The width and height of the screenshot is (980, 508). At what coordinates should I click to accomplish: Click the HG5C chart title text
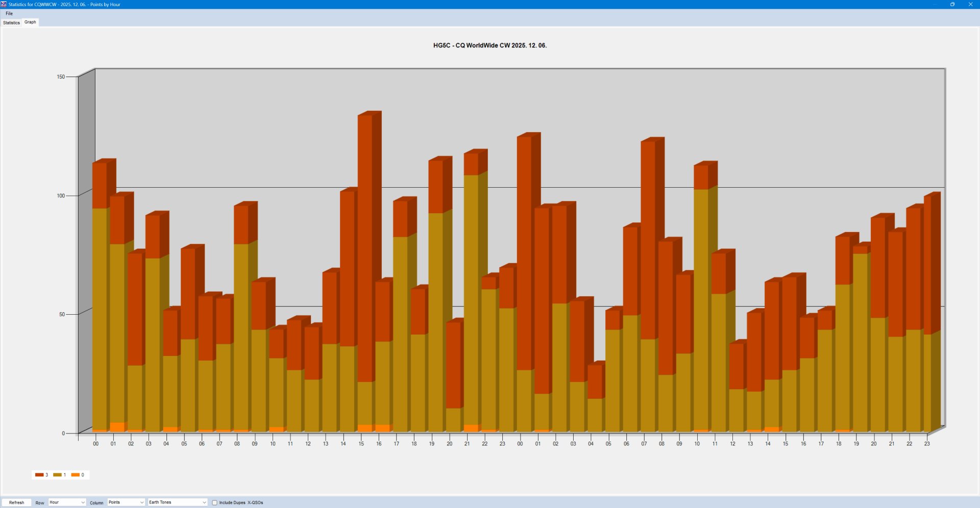click(489, 45)
